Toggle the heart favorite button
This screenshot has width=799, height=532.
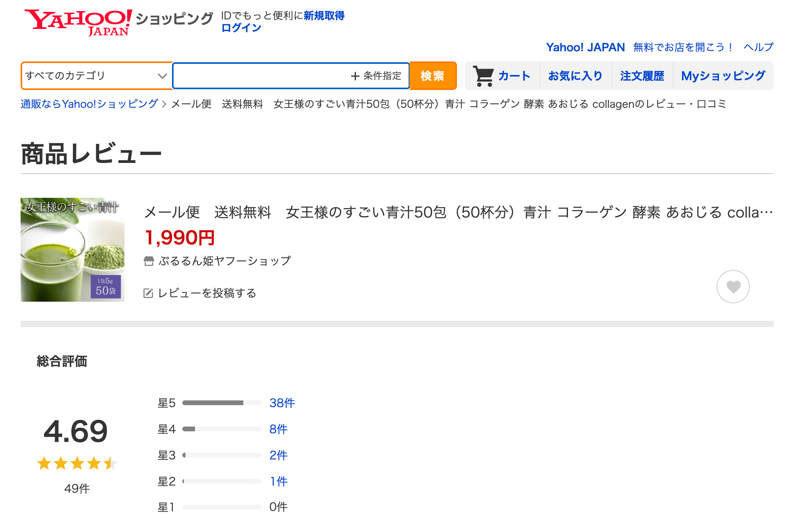click(x=733, y=287)
